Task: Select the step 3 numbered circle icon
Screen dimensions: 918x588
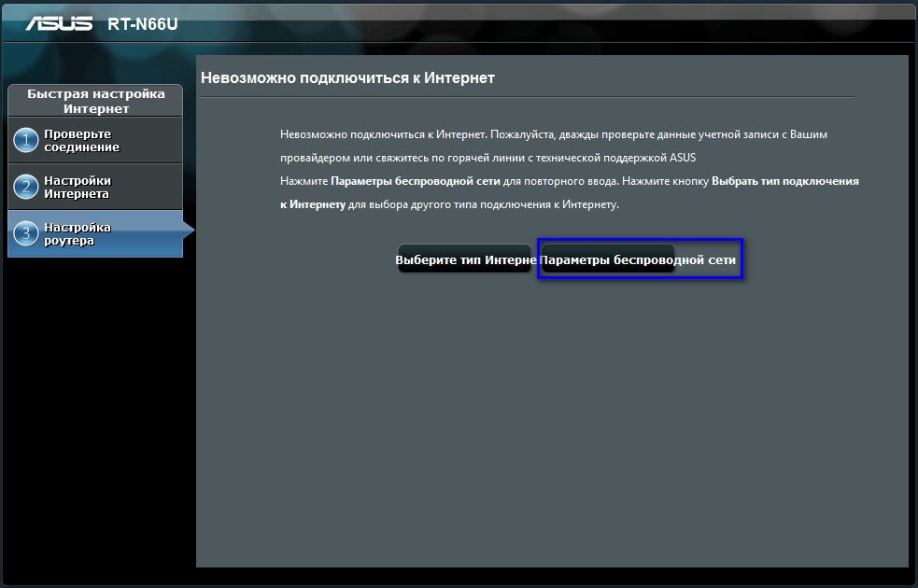Action: point(26,234)
